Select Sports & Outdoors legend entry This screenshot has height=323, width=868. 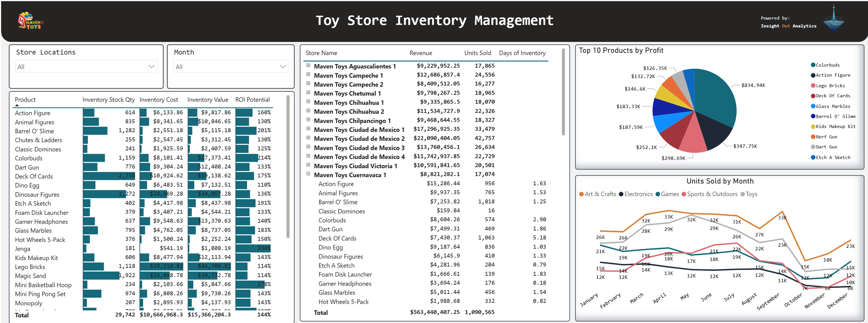point(709,194)
